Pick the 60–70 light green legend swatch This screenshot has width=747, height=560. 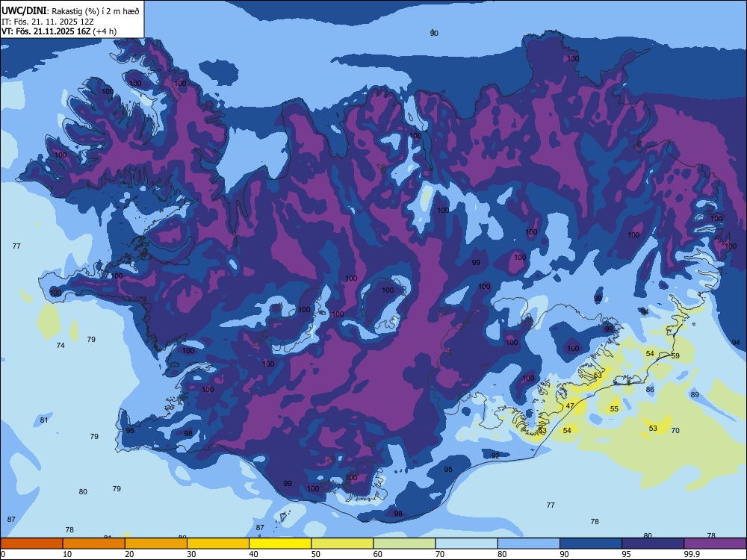point(404,544)
